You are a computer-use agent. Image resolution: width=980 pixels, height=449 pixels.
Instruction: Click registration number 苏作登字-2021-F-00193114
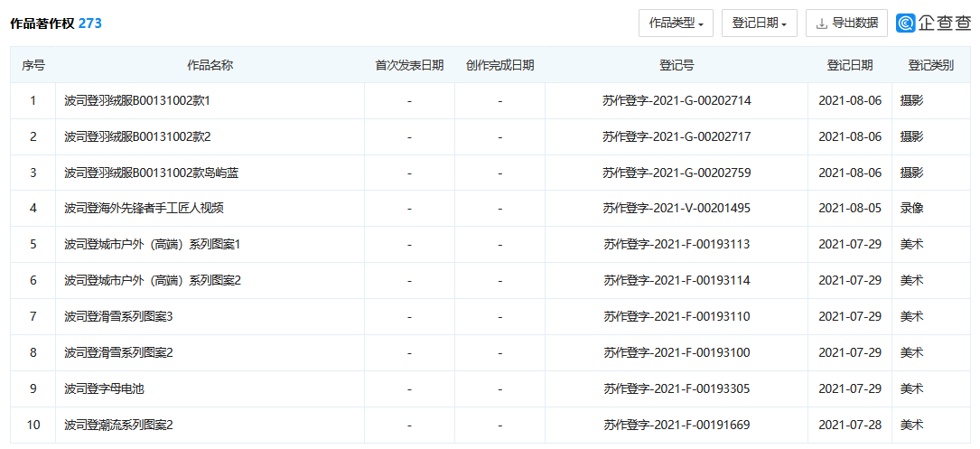[x=677, y=281]
